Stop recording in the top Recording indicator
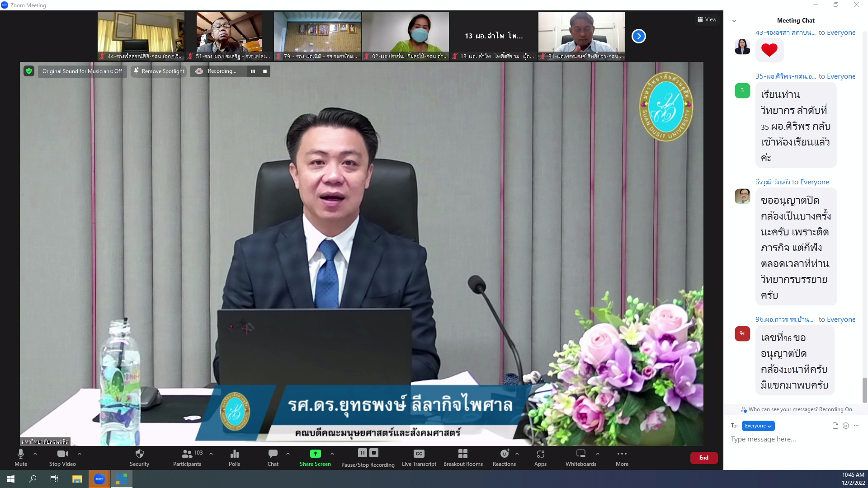Screen dimensions: 868x488 265,71
